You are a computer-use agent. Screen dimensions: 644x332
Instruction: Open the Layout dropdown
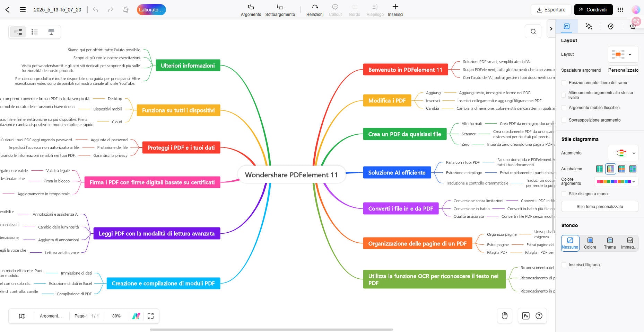tap(623, 54)
